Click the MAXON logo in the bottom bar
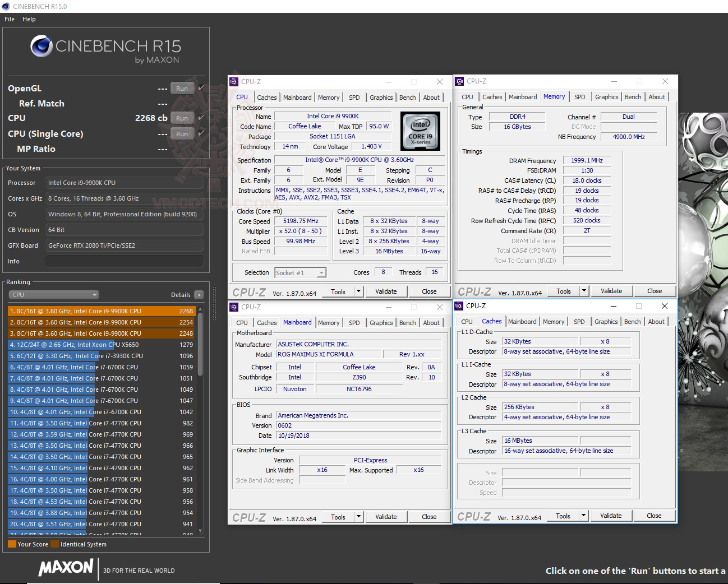The height and width of the screenshot is (584, 728). click(x=65, y=568)
